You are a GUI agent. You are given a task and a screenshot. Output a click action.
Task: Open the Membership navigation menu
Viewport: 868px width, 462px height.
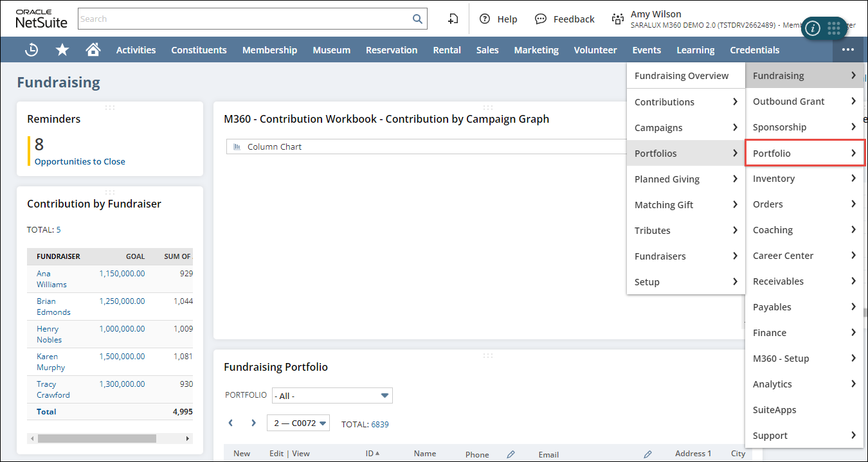tap(269, 50)
